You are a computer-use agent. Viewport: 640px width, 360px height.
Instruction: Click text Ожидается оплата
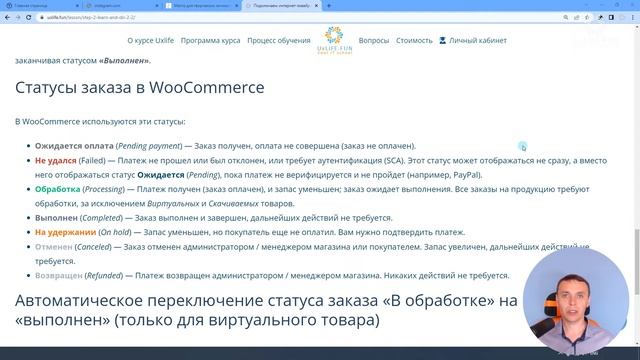74,146
